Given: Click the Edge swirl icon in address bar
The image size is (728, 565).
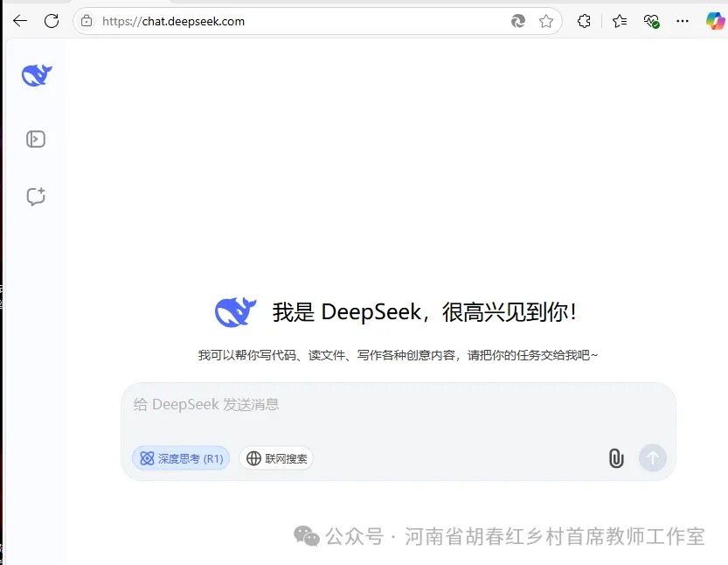Looking at the screenshot, I should (x=518, y=21).
